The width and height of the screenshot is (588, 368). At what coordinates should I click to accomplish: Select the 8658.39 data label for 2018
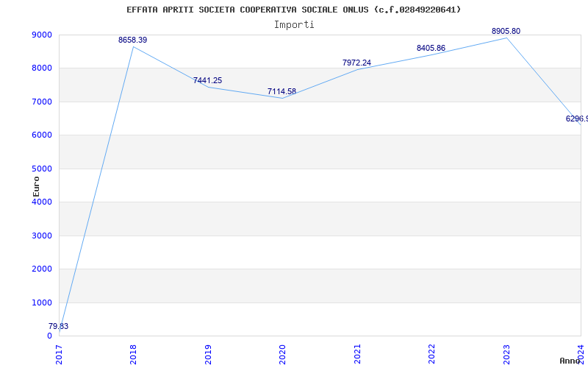[133, 40]
